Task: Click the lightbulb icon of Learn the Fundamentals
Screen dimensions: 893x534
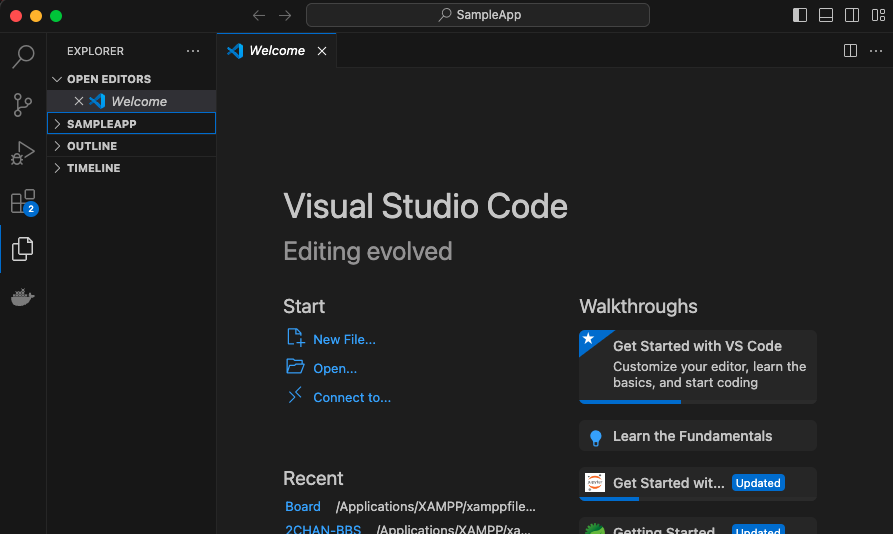Action: [596, 438]
